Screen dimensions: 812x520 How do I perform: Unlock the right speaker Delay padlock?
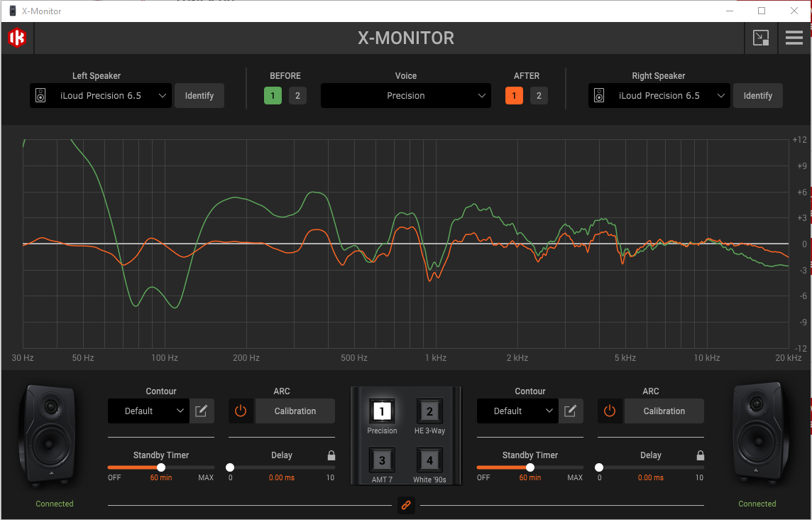click(700, 455)
